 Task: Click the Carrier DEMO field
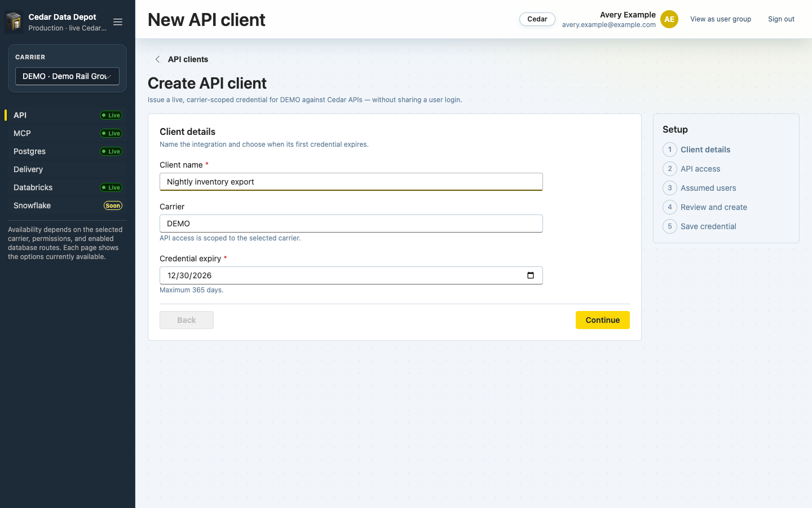pyautogui.click(x=351, y=224)
